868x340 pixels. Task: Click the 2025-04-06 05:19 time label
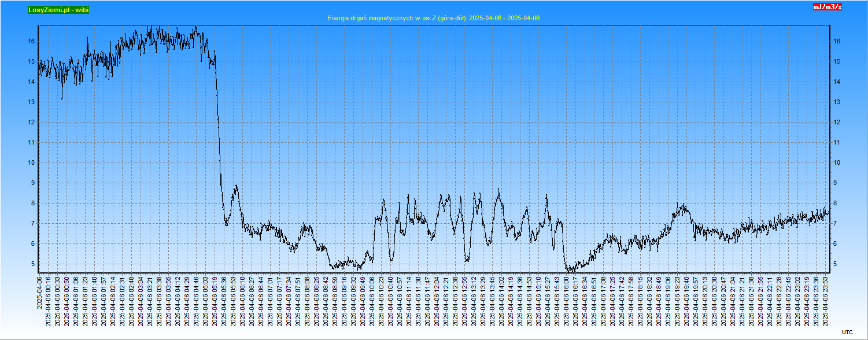click(215, 293)
